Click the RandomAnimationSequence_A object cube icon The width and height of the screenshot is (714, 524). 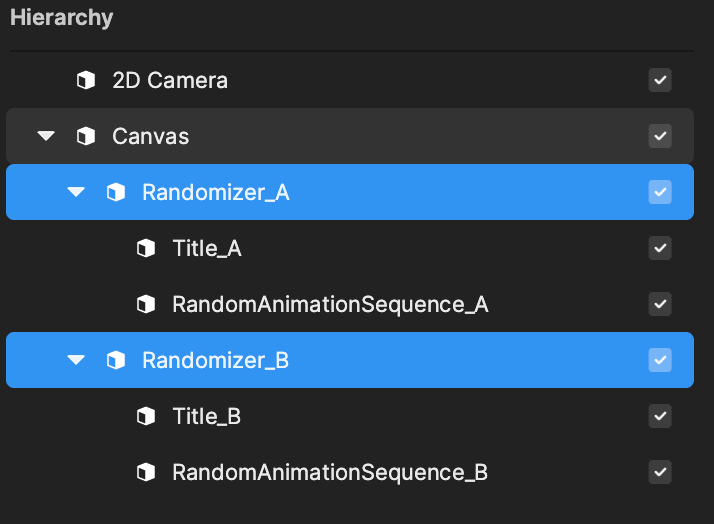[146, 304]
